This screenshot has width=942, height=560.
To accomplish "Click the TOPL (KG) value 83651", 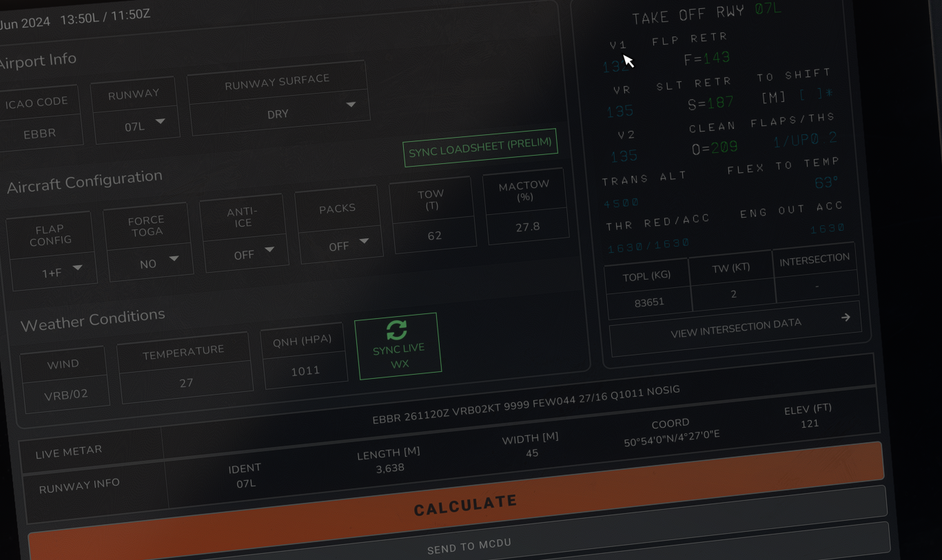I will (x=649, y=302).
